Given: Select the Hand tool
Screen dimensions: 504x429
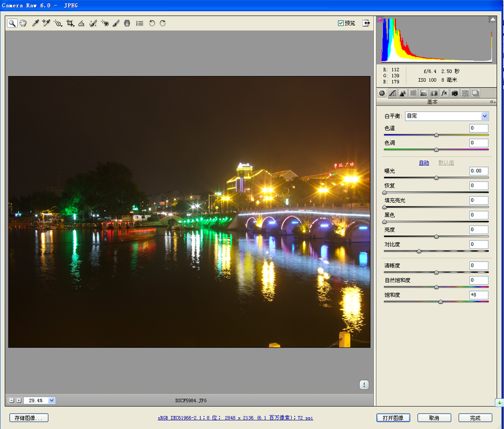Looking at the screenshot, I should click(x=23, y=23).
